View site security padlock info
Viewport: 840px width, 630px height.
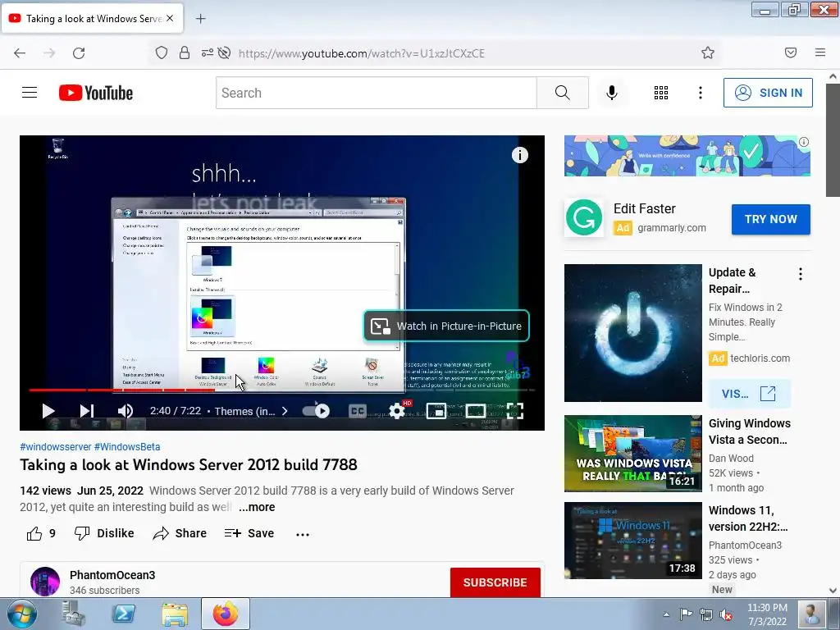pyautogui.click(x=185, y=52)
